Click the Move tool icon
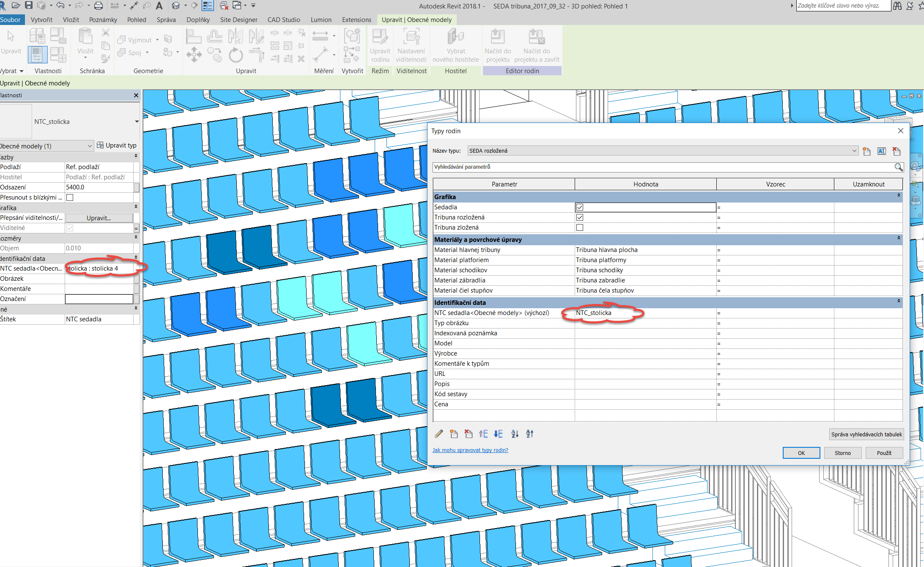Image resolution: width=924 pixels, height=567 pixels. click(194, 55)
